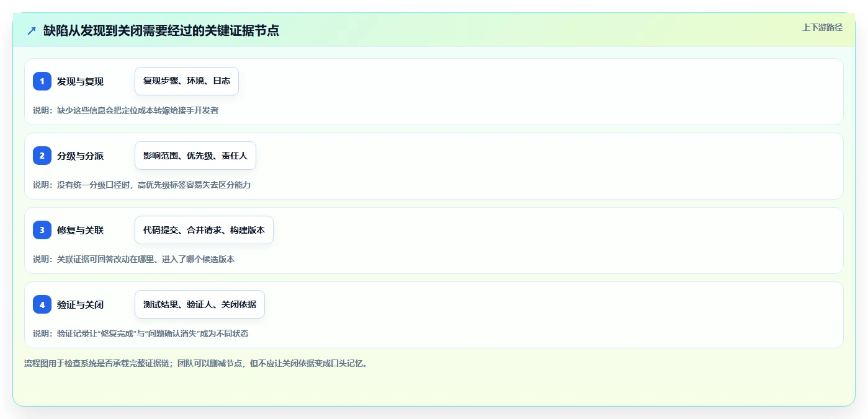Click the 影响范围、优先级、责任人 chip
Image resolution: width=868 pixels, height=419 pixels.
tap(195, 156)
